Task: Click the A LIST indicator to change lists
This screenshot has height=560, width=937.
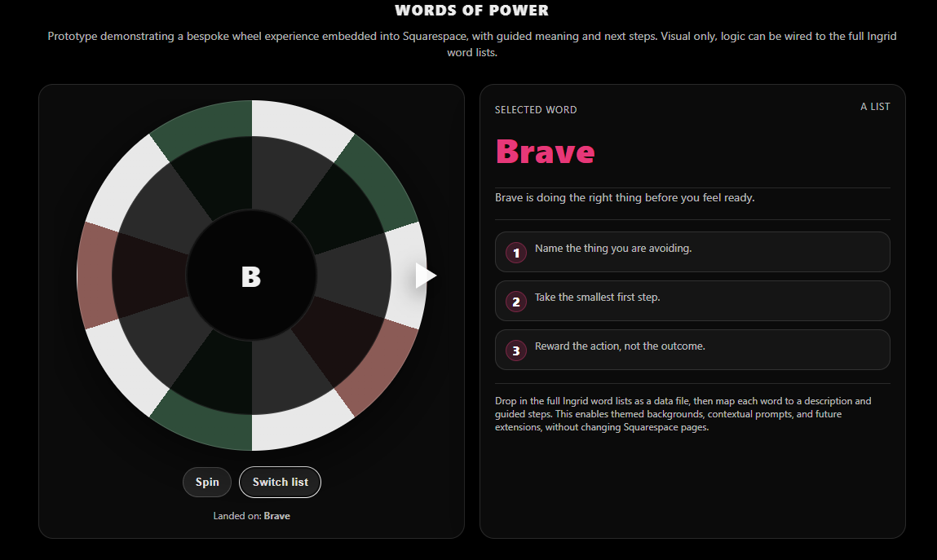Action: tap(875, 106)
